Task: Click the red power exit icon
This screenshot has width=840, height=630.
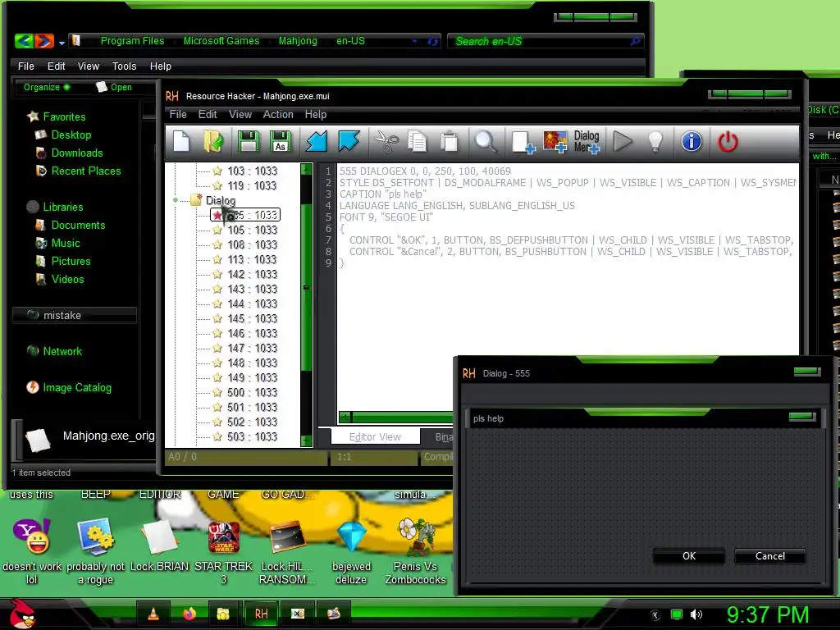Action: click(x=728, y=141)
